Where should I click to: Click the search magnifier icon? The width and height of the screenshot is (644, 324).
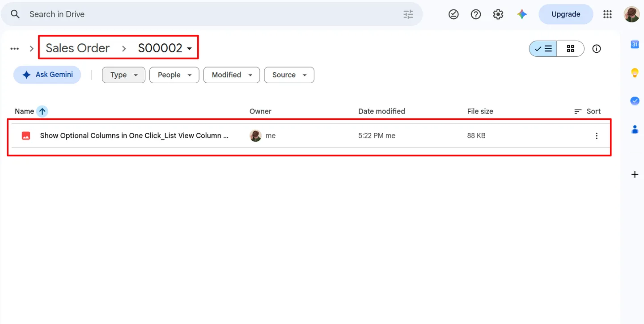coord(15,14)
